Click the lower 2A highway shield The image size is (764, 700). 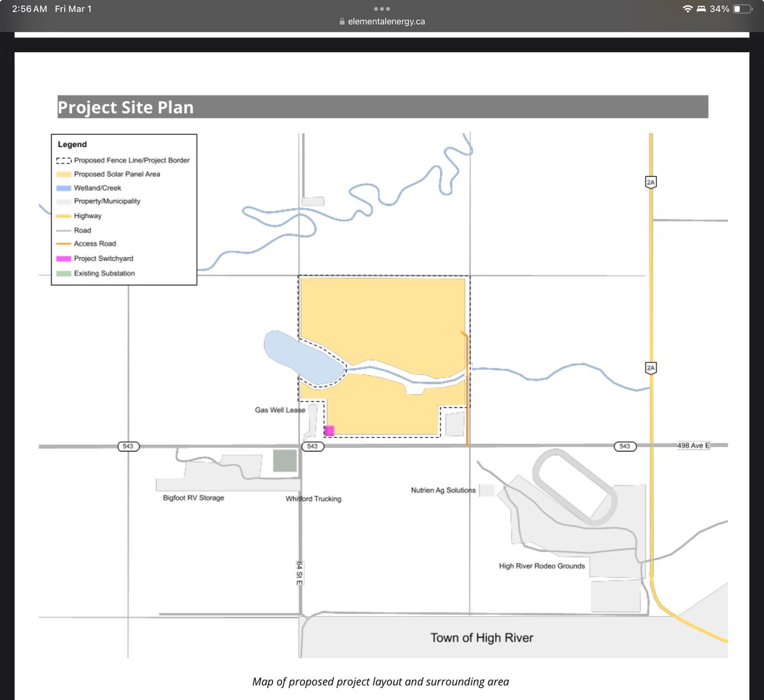[x=651, y=368]
